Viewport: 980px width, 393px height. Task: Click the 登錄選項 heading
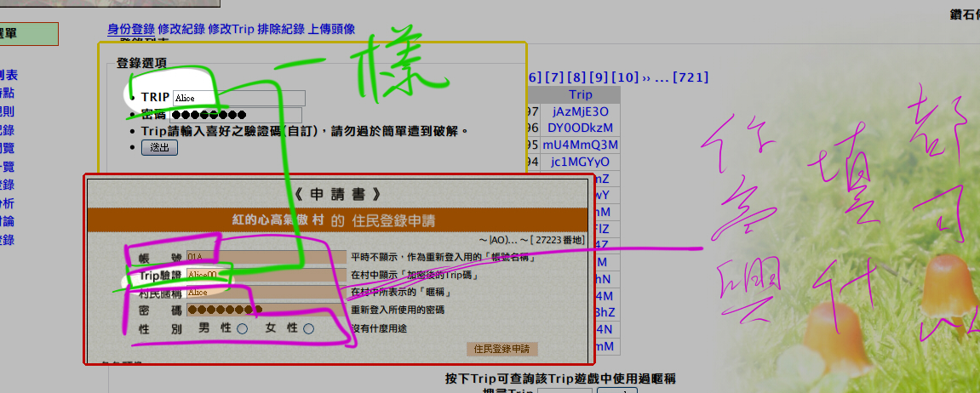[x=141, y=64]
